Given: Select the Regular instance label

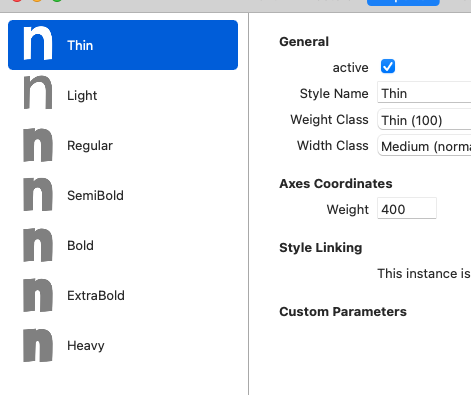Looking at the screenshot, I should [x=90, y=146].
